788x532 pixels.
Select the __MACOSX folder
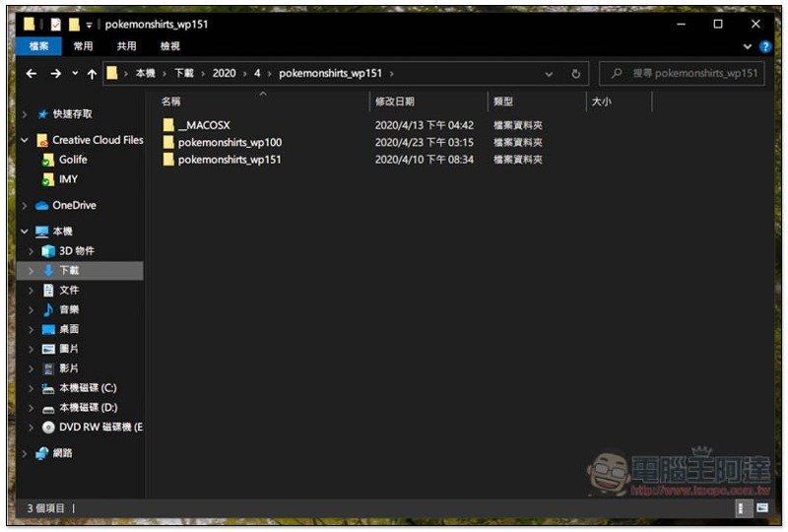(x=204, y=125)
